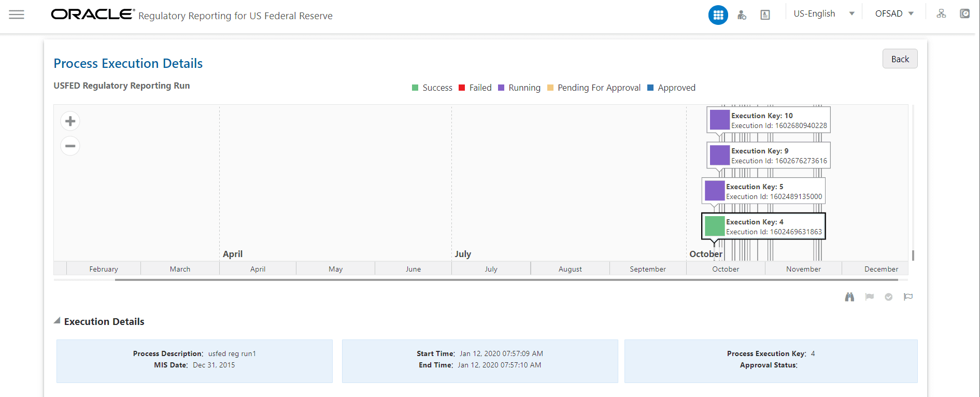Click March on the month axis

[180, 269]
